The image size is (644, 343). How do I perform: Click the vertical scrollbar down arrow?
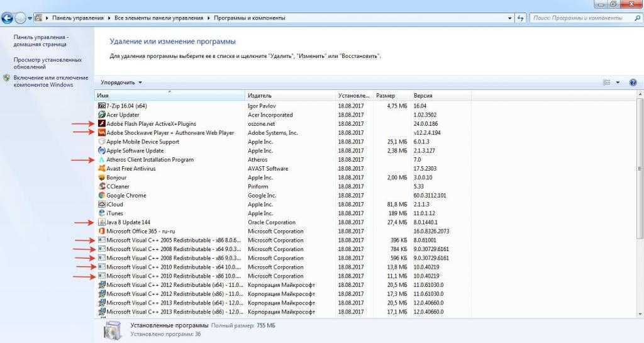point(640,312)
